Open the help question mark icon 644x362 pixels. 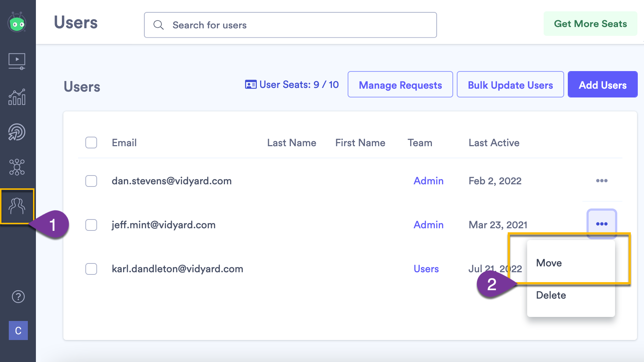18,296
